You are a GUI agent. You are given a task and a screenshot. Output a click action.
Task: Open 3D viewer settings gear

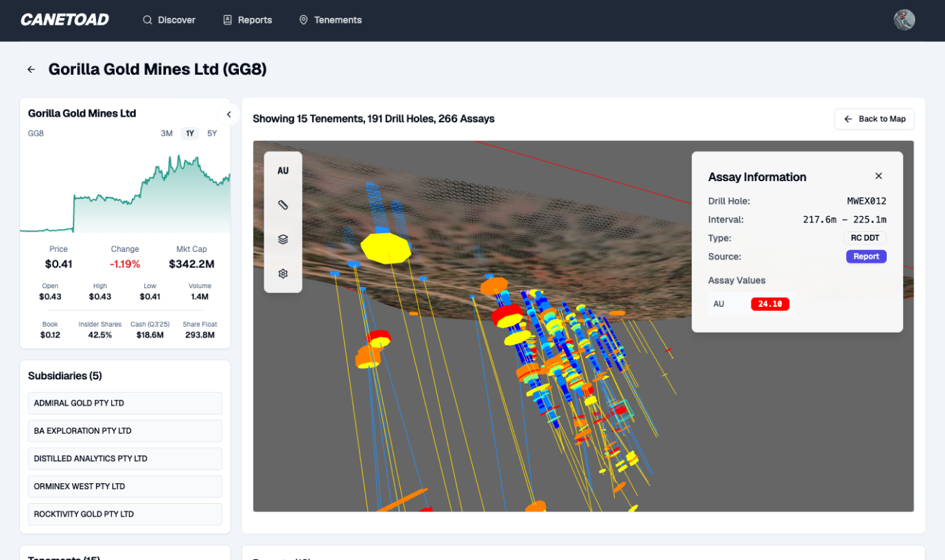point(283,274)
